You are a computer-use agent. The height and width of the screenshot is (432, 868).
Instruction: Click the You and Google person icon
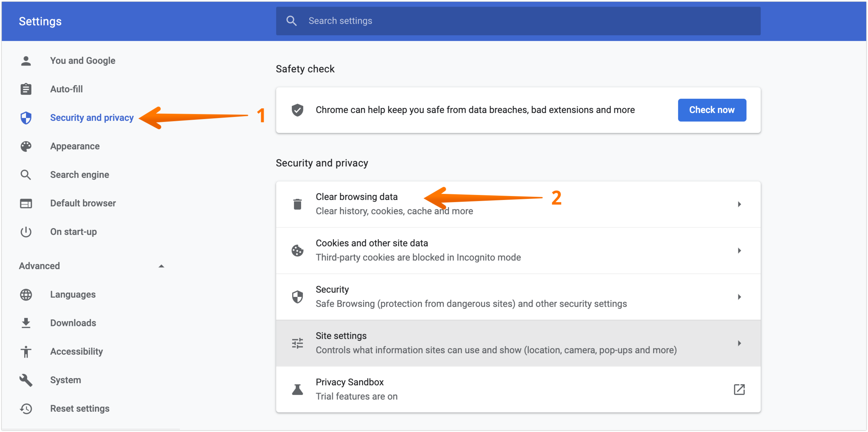point(26,61)
